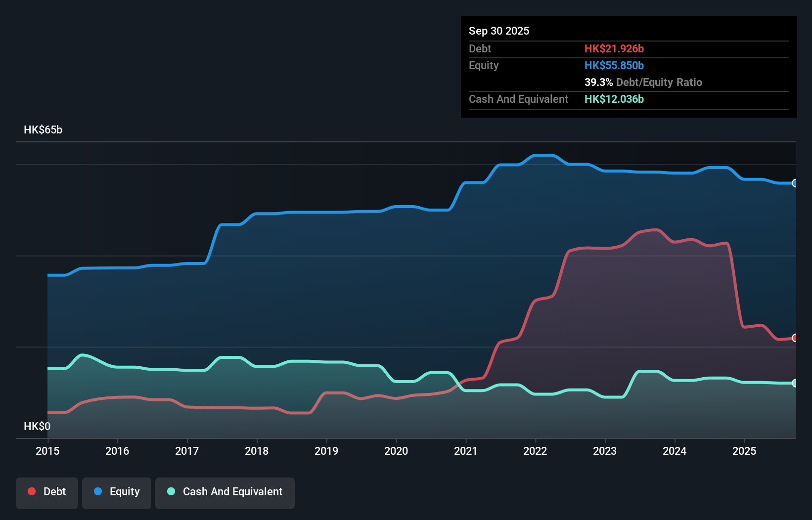Screen dimensions: 812x520
Task: Click the 2016 x-axis label
Action: 117,451
